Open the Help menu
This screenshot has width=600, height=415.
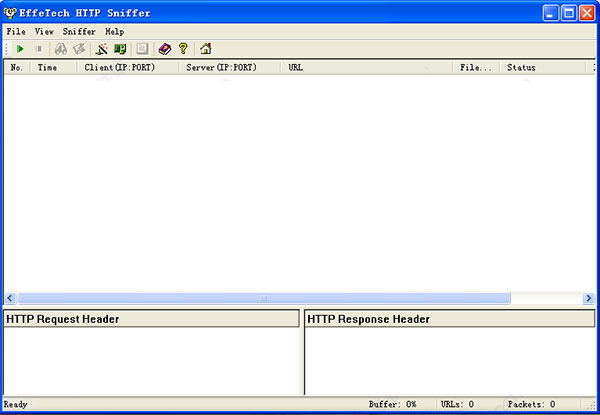pos(114,31)
